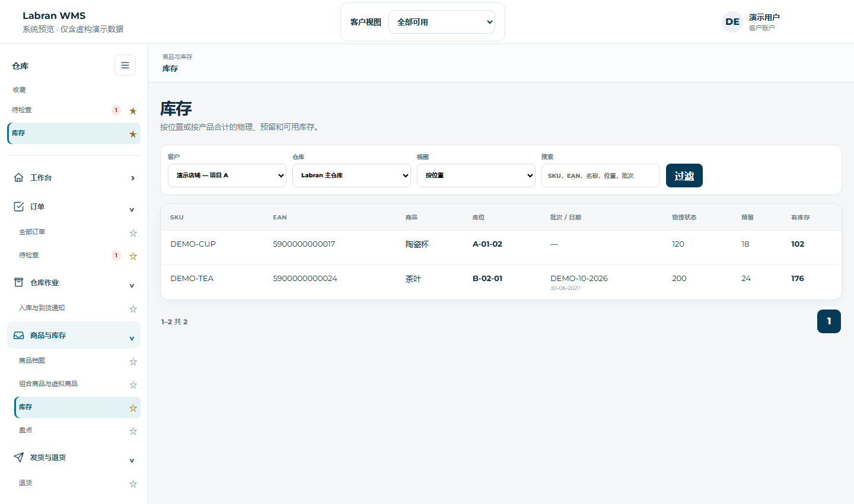
Task: Click the Labran WMS logo title
Action: click(54, 15)
